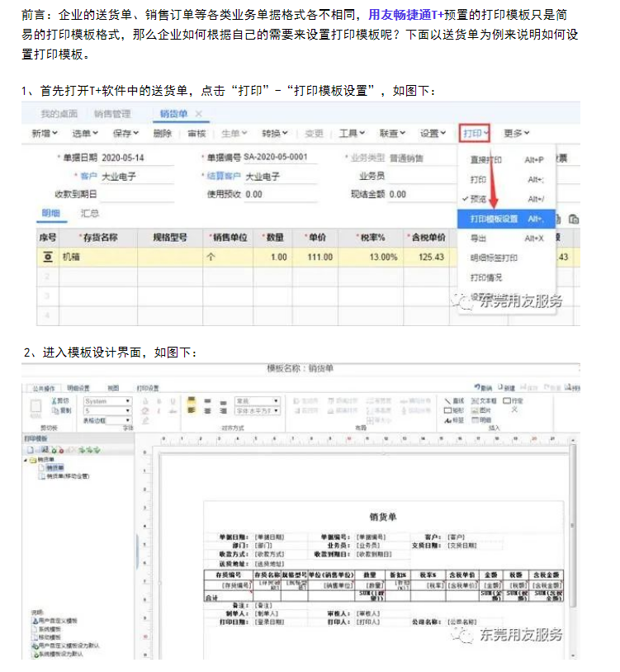This screenshot has width=620, height=672.
Task: Click the highlighted top-left align icon
Action: click(x=192, y=401)
